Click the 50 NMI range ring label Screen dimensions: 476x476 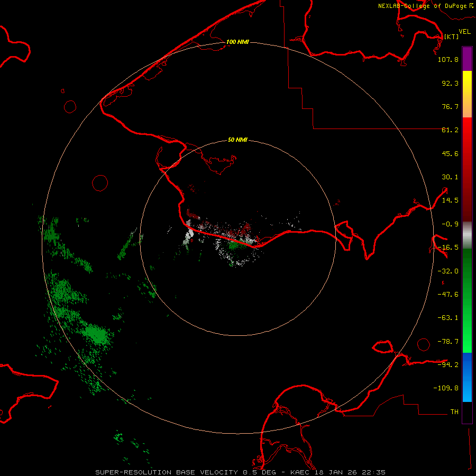point(237,140)
